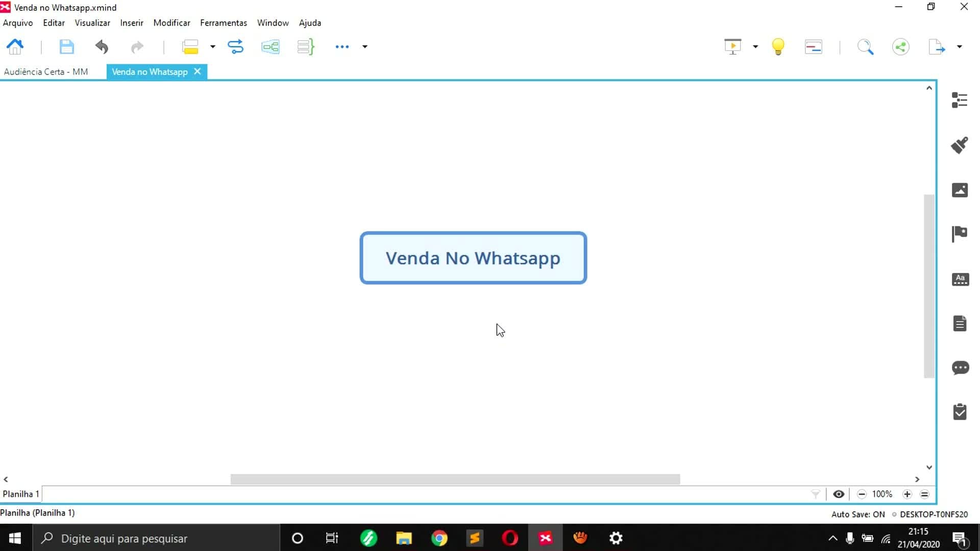Open search with the magnifier icon
Image resolution: width=980 pixels, height=551 pixels.
865,47
